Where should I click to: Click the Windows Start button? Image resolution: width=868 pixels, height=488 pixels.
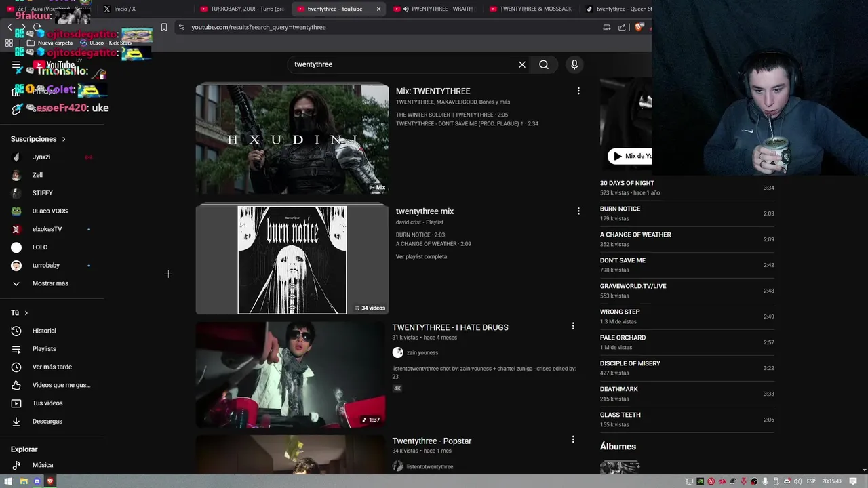pyautogui.click(x=9, y=481)
